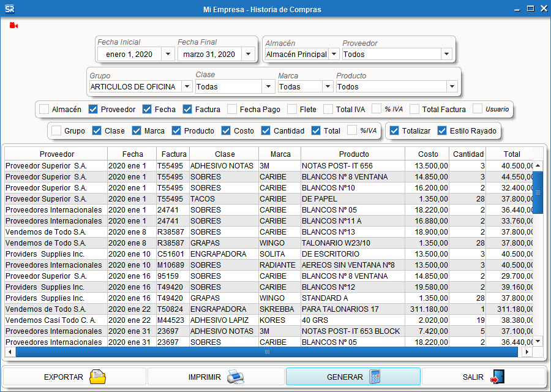Uncheck the Proveedor column checkbox
Screen dimensions: 551x392
[93, 110]
